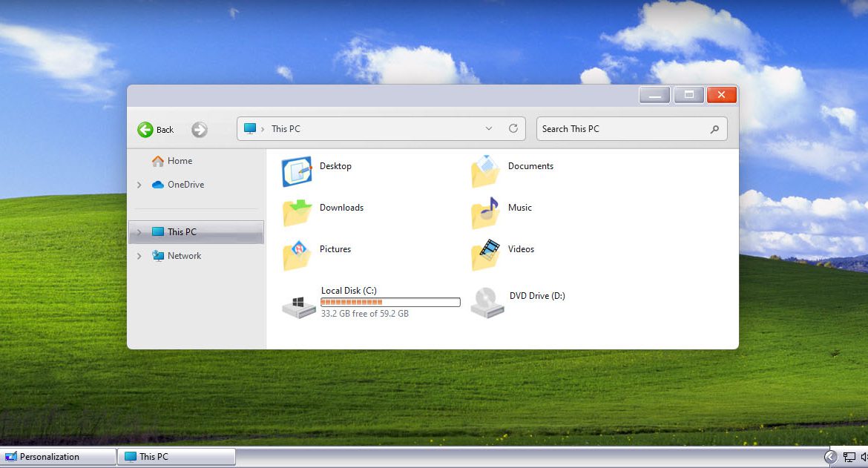This screenshot has width=868, height=468.
Task: Select OneDrive in the navigation pane
Action: pyautogui.click(x=186, y=185)
